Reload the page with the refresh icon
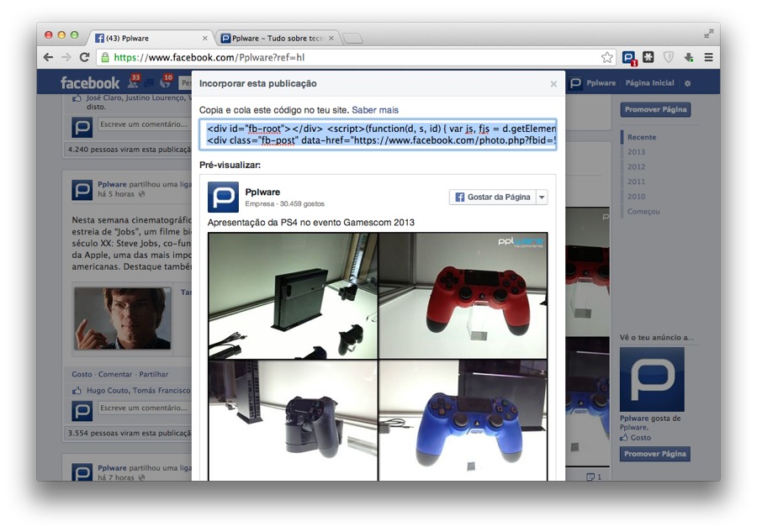Screen dimensions: 757x532 click(84, 57)
